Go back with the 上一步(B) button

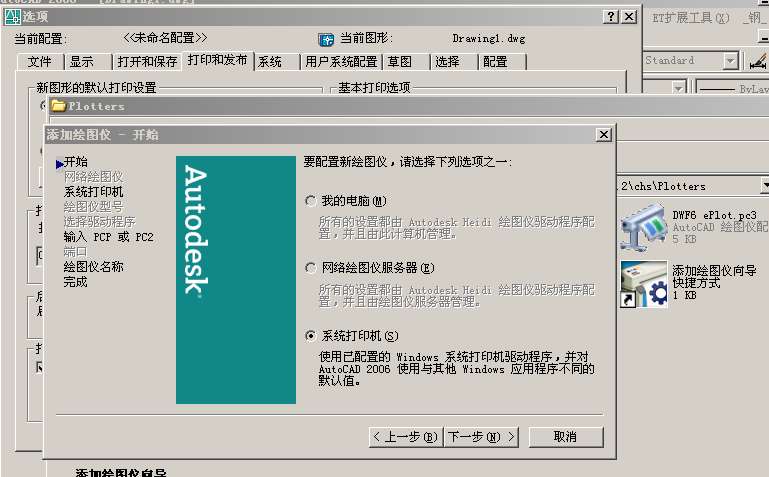[x=406, y=437]
